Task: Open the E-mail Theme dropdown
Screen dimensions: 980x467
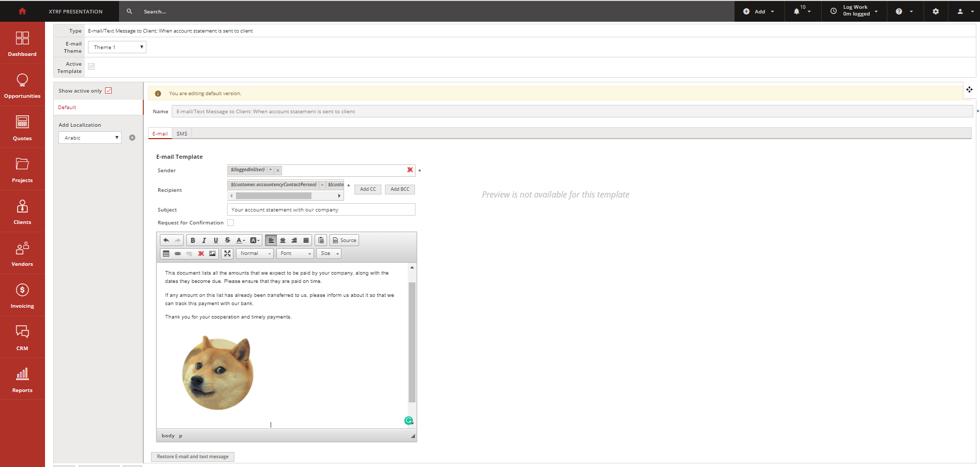Action: [117, 47]
